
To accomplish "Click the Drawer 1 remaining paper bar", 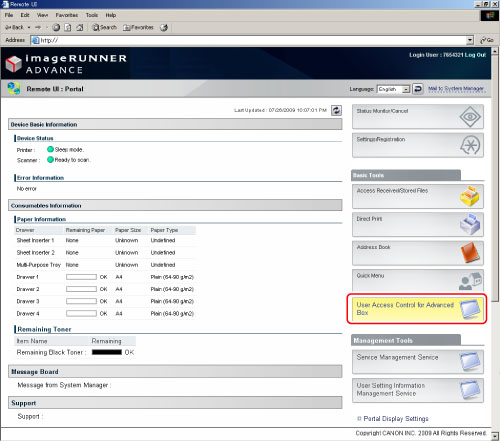I will tap(81, 277).
